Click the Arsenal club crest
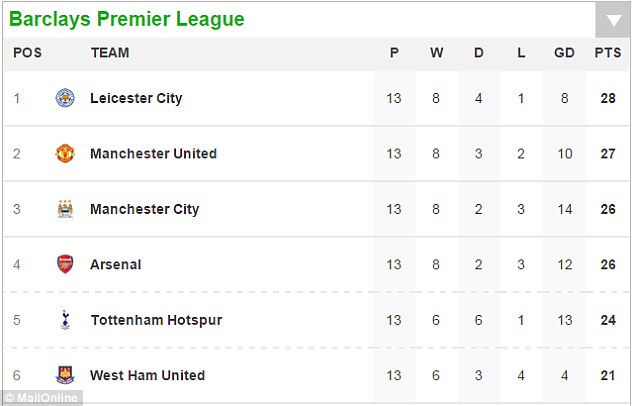634x406 pixels. [x=65, y=265]
